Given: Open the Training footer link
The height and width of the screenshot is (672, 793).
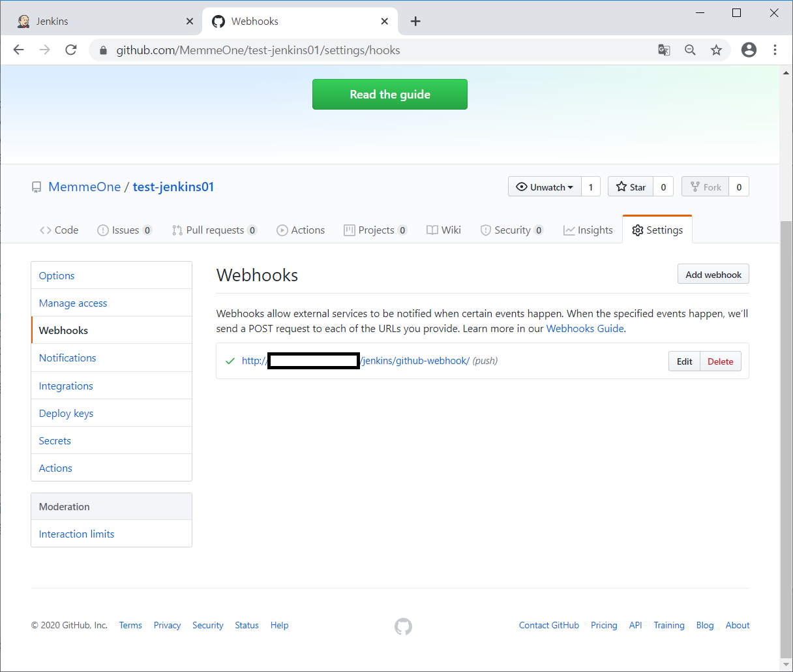Looking at the screenshot, I should (x=669, y=625).
